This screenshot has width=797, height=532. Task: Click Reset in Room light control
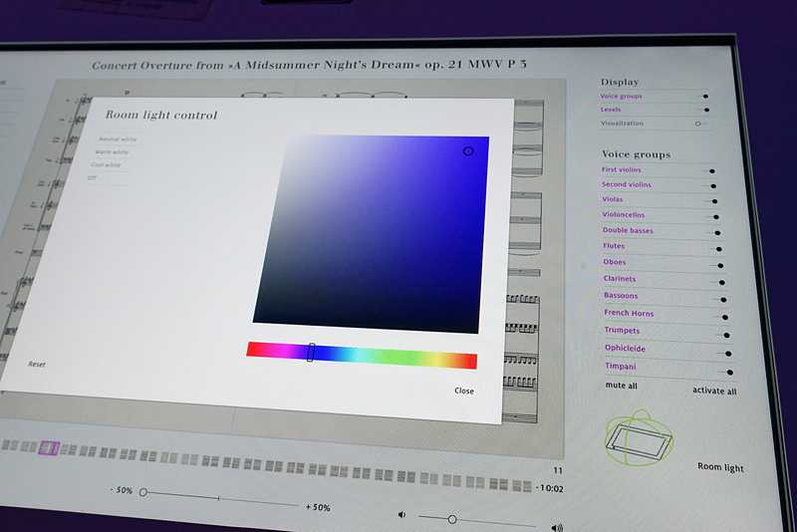pos(37,365)
